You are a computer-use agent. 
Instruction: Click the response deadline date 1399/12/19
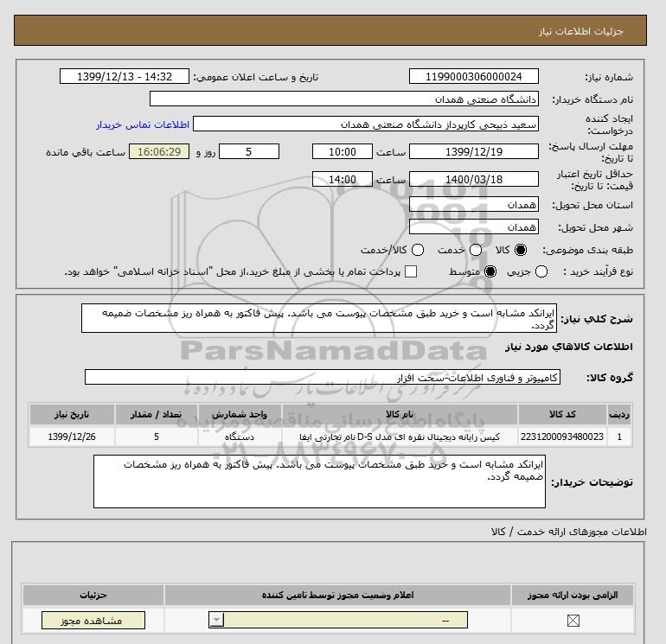point(474,151)
